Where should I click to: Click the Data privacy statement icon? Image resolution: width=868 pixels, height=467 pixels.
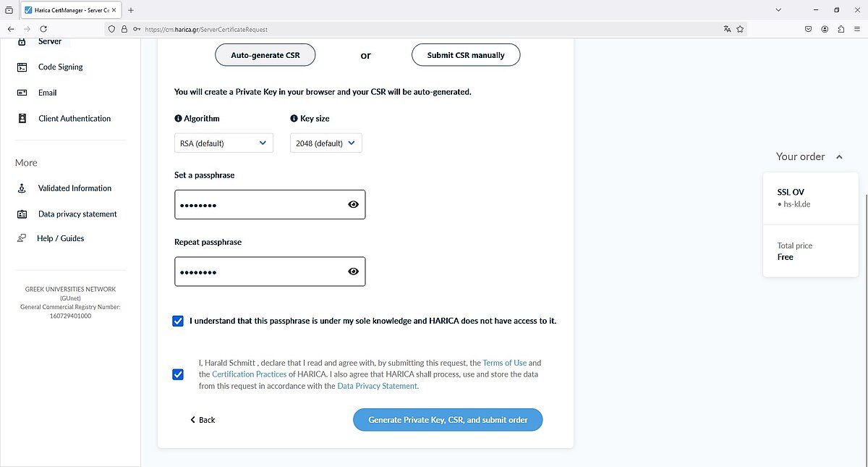click(x=22, y=214)
